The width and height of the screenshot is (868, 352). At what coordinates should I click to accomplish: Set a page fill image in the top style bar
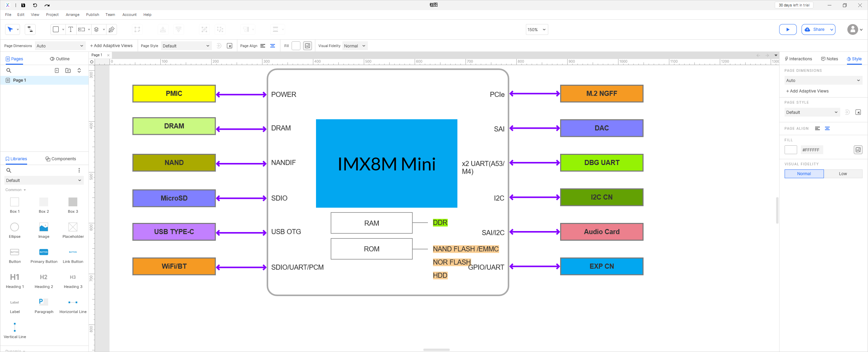point(308,46)
